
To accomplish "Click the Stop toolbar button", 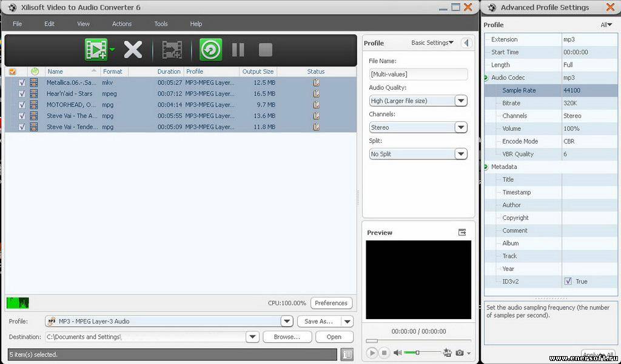I will click(x=266, y=50).
